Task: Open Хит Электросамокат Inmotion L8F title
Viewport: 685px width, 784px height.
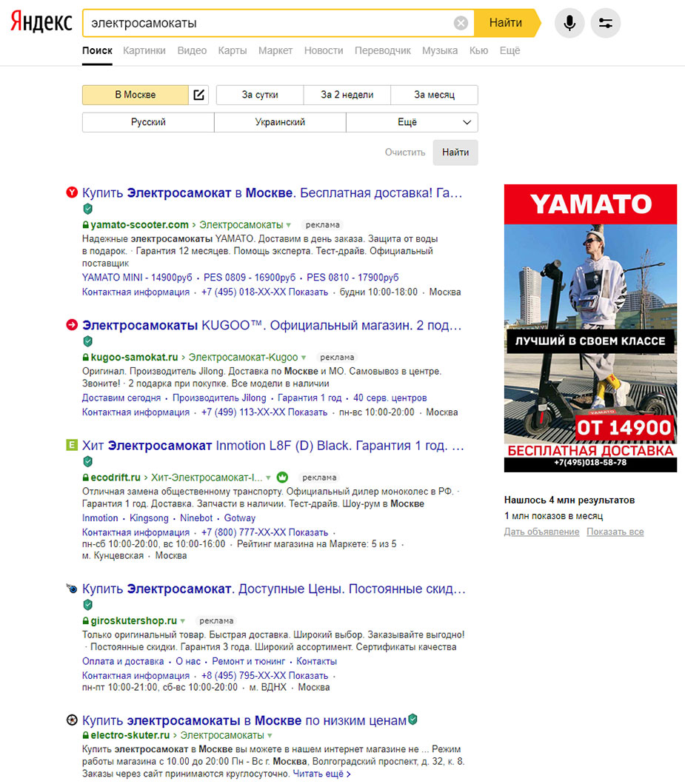Action: (273, 446)
